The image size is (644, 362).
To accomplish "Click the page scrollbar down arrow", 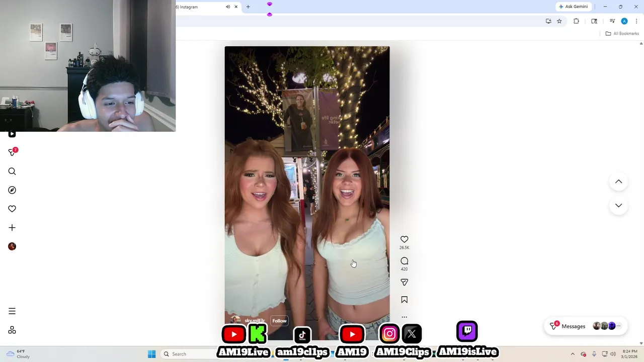I will (641, 343).
